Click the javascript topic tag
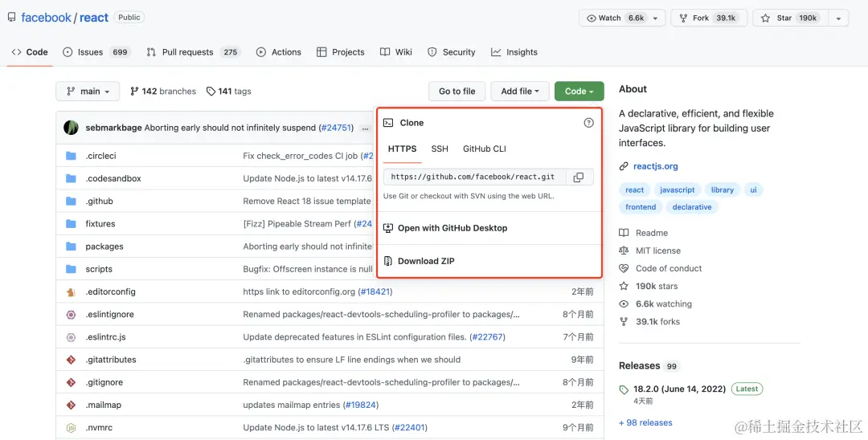Image resolution: width=868 pixels, height=440 pixels. [x=677, y=189]
